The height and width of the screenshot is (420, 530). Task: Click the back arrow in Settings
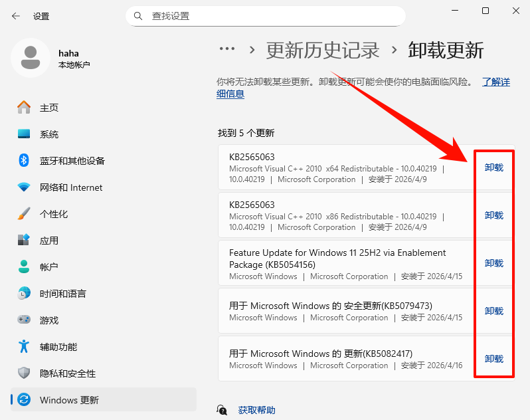16,16
